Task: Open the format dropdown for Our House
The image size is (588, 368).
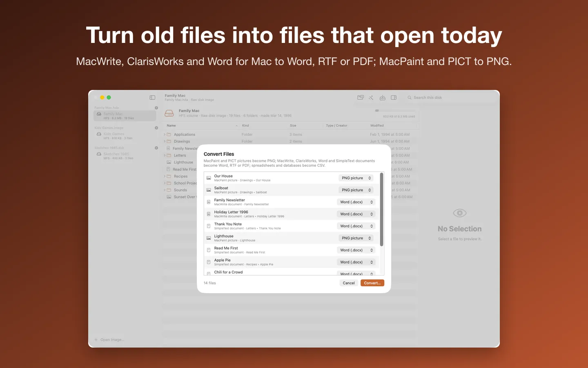Action: tap(356, 178)
